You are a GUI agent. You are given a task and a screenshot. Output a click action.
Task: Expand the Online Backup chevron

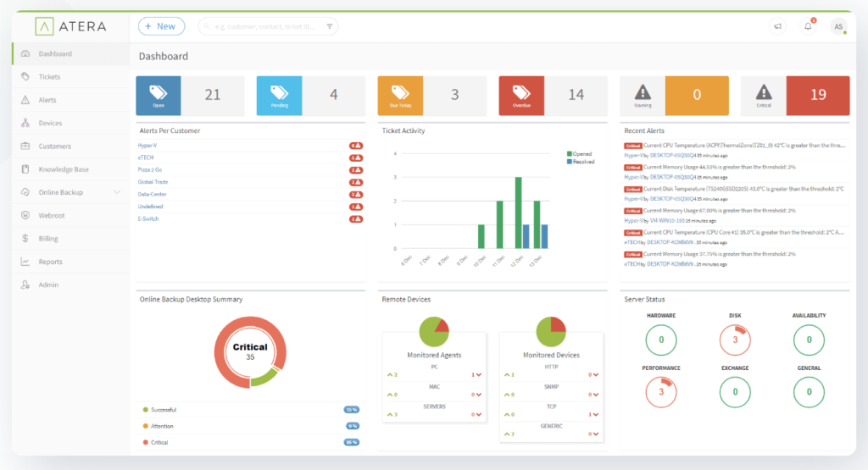coord(117,192)
